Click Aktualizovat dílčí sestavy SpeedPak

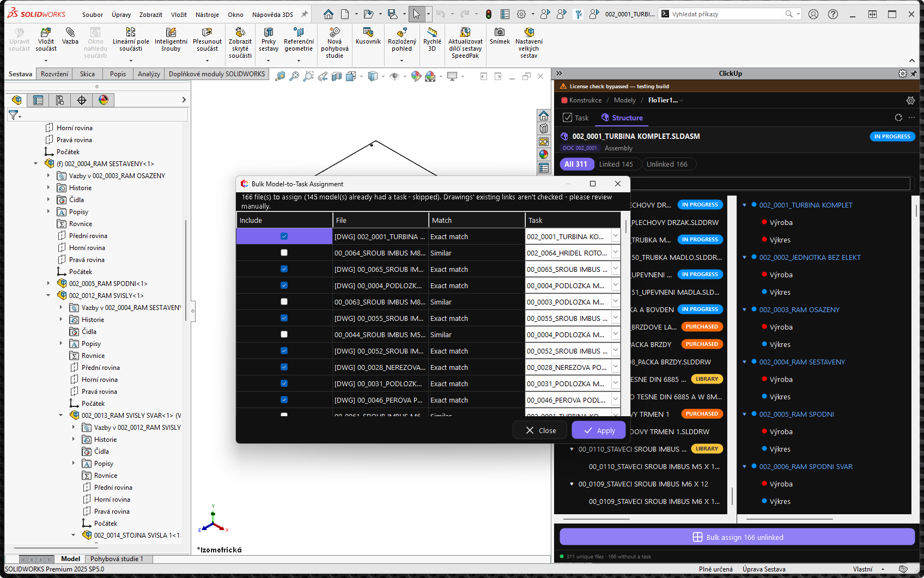tap(465, 43)
